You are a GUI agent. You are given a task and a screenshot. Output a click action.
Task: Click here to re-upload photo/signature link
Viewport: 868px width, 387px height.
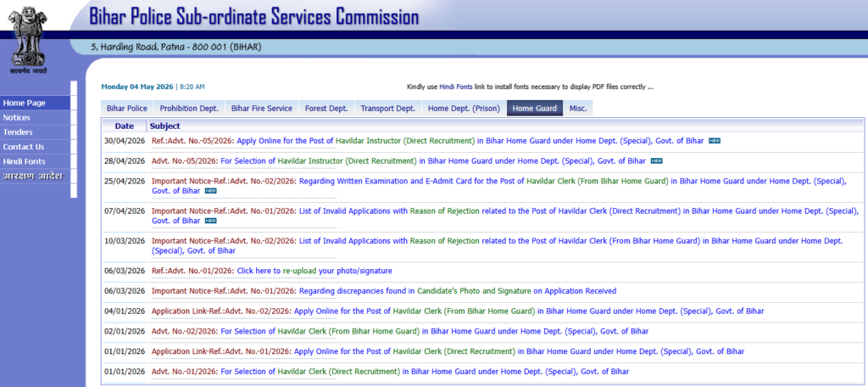point(272,271)
